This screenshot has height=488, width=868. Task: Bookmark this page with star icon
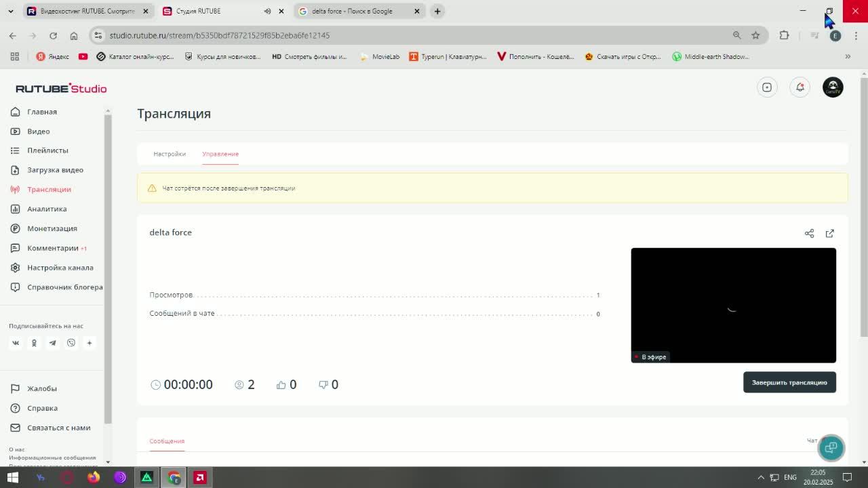[x=755, y=35]
